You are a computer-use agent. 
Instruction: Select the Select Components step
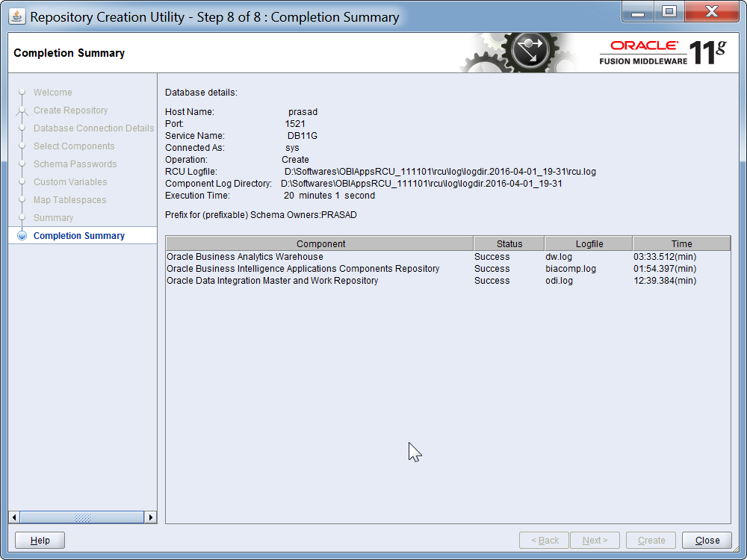point(74,146)
